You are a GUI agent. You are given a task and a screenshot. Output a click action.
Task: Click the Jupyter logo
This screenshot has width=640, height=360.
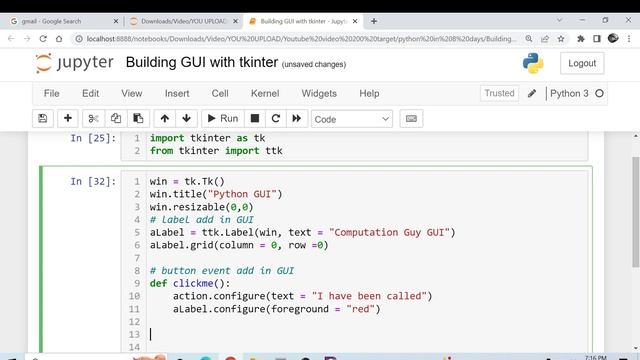tap(75, 63)
